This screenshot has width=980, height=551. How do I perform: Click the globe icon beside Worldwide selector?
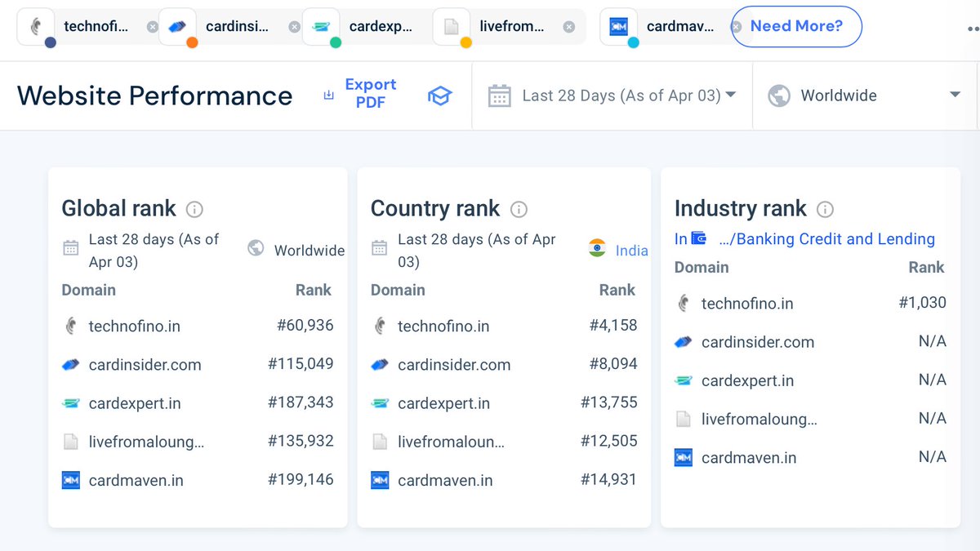779,96
